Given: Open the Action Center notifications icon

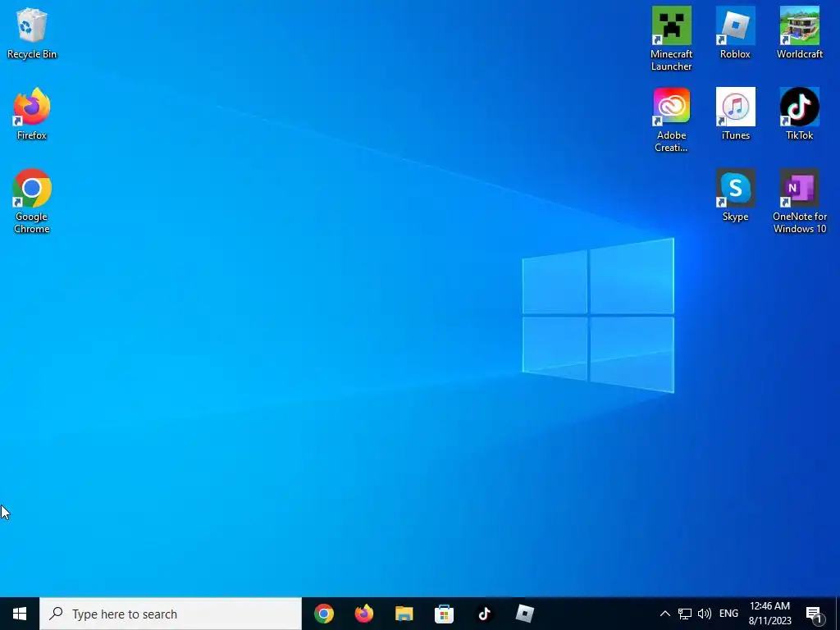Looking at the screenshot, I should 815,614.
